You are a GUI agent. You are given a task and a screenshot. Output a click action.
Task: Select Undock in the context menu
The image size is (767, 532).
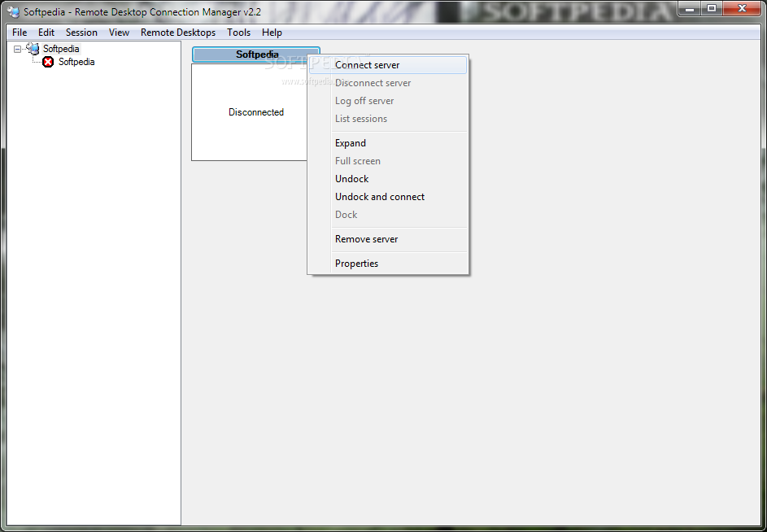tap(388, 179)
